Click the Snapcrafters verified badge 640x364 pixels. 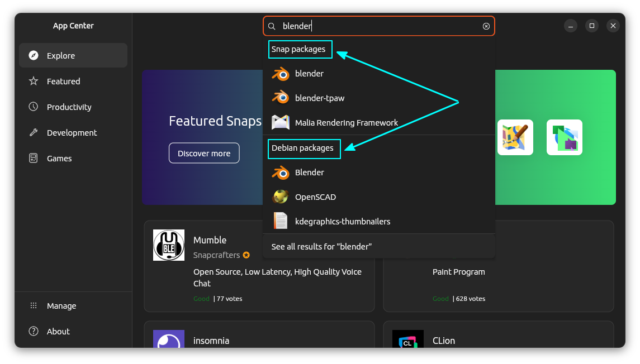246,255
